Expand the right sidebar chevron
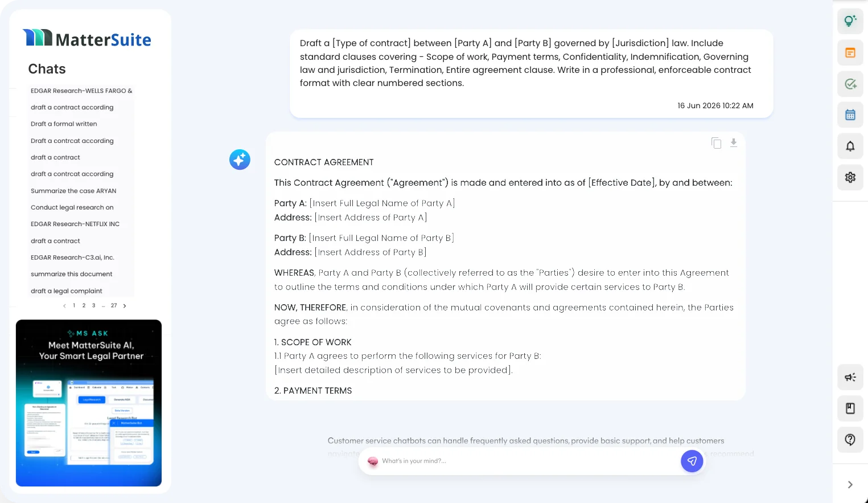Viewport: 868px width, 503px height. click(x=850, y=485)
